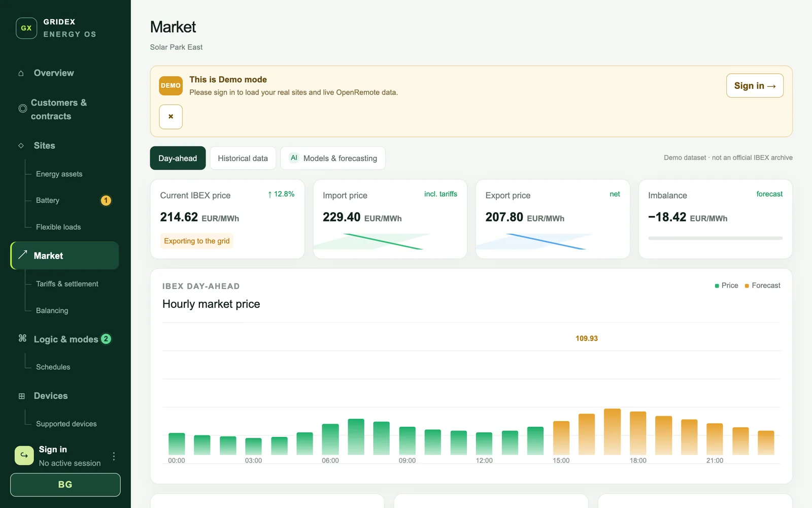This screenshot has width=812, height=508.
Task: Open Schedules under Logic & modes
Action: [x=53, y=367]
